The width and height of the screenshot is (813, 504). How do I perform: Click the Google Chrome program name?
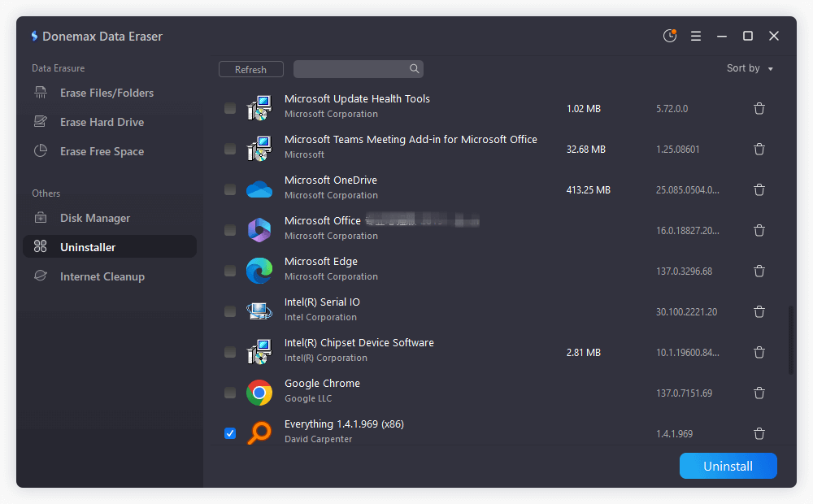click(x=322, y=383)
